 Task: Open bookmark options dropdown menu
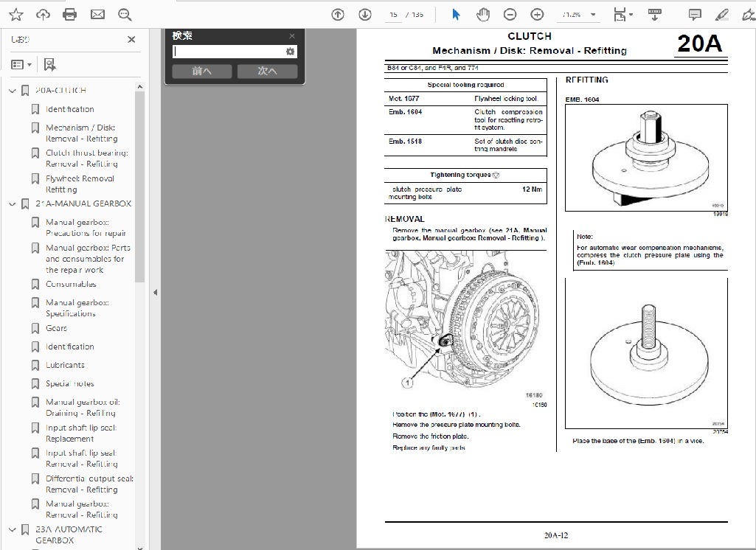coord(21,65)
